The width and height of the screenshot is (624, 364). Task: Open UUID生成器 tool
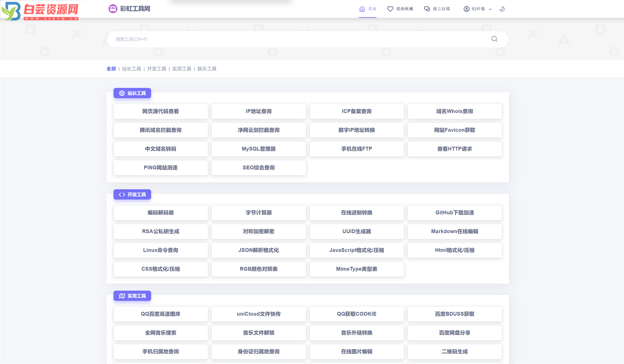pyautogui.click(x=357, y=231)
